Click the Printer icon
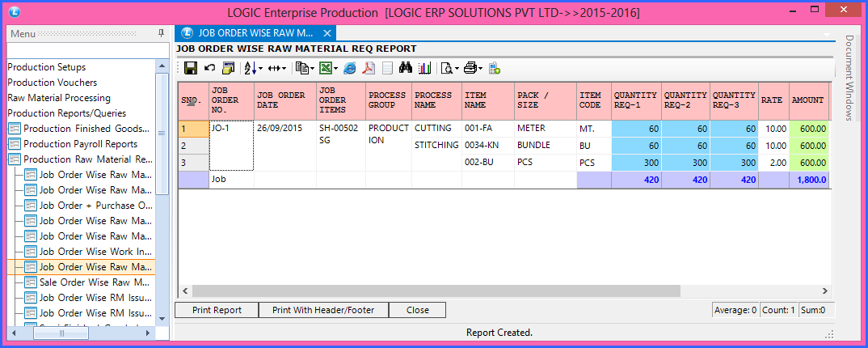Viewport: 868px width, 348px height. click(470, 68)
